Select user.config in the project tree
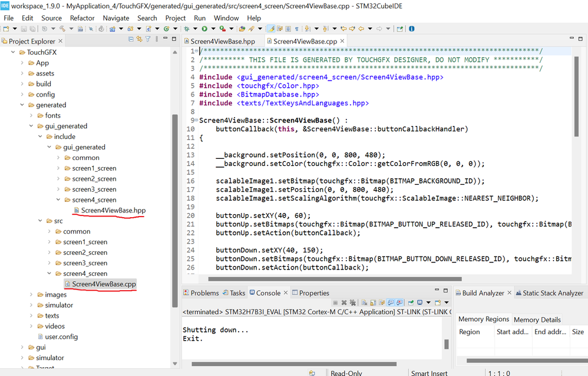The image size is (588, 376). (61, 337)
